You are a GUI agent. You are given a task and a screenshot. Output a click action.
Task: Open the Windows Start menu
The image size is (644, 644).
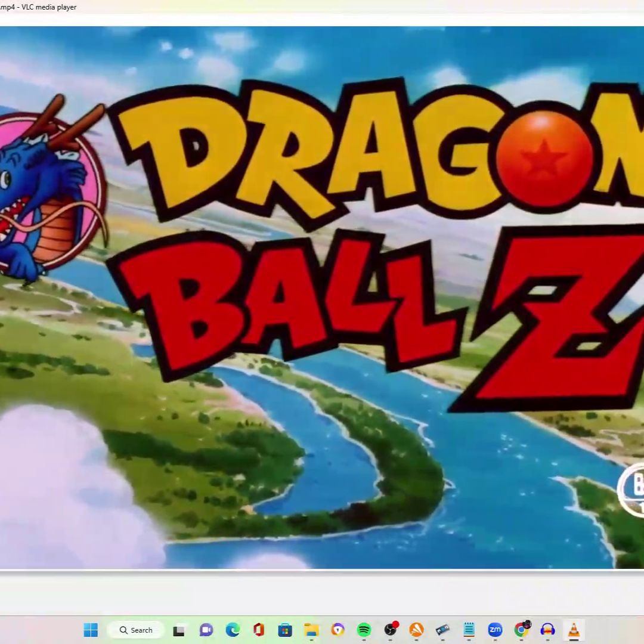[x=91, y=630]
